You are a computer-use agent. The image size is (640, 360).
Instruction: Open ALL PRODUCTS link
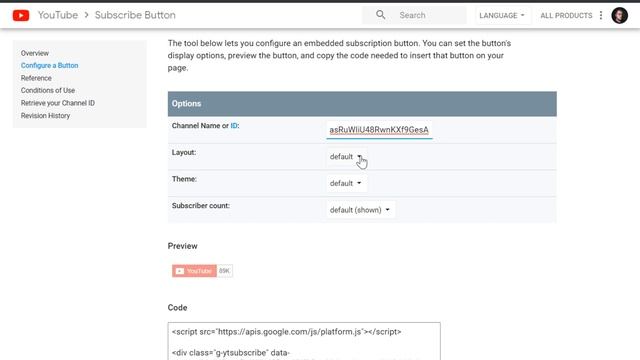(x=566, y=16)
